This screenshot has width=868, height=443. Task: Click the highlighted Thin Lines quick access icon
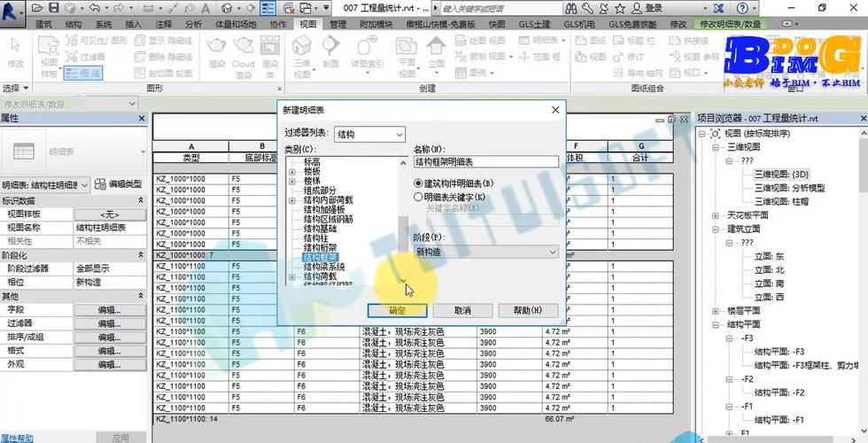267,8
